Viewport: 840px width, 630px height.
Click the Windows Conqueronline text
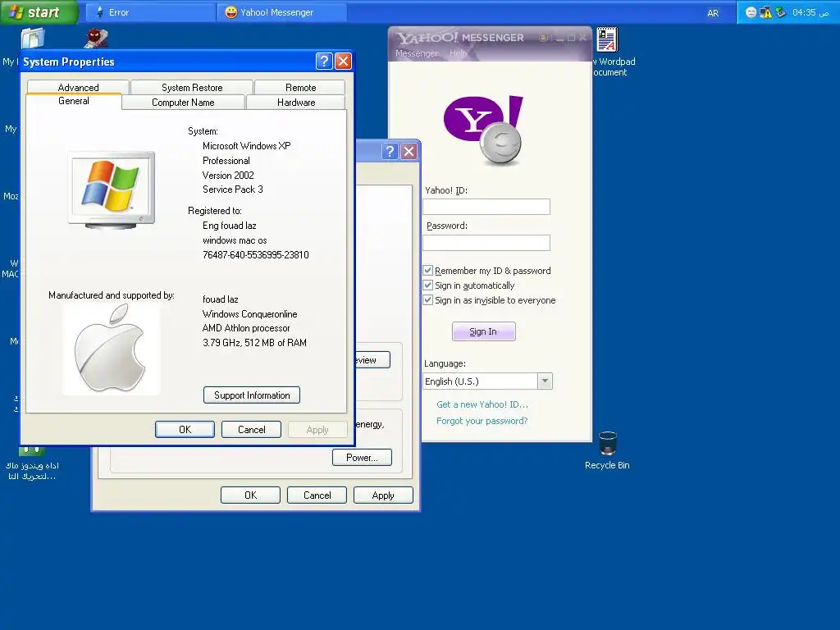pos(249,314)
